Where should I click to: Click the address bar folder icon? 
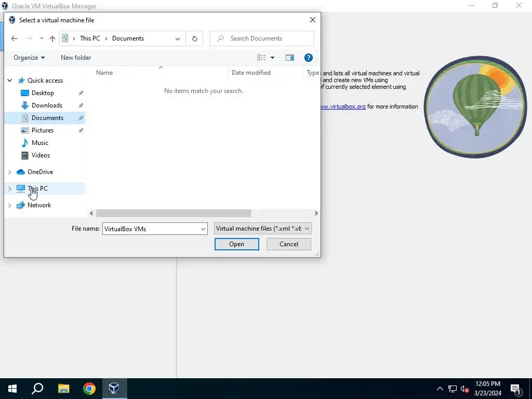pyautogui.click(x=65, y=38)
